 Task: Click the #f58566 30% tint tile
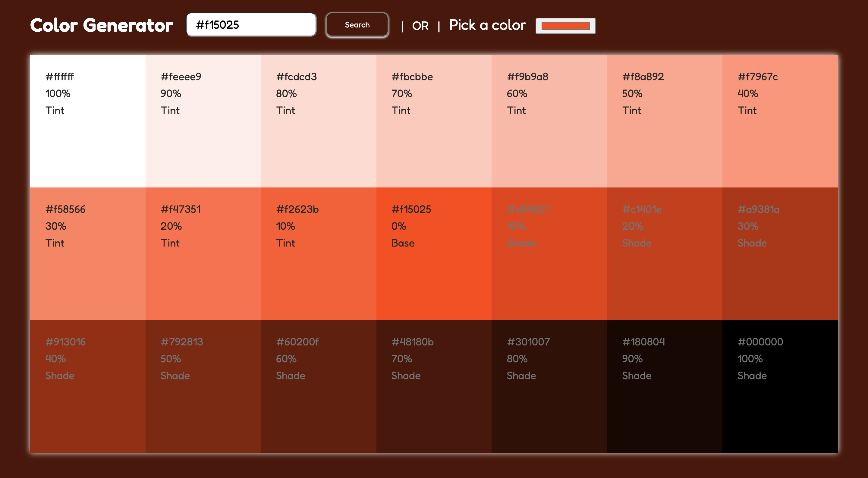pyautogui.click(x=88, y=254)
